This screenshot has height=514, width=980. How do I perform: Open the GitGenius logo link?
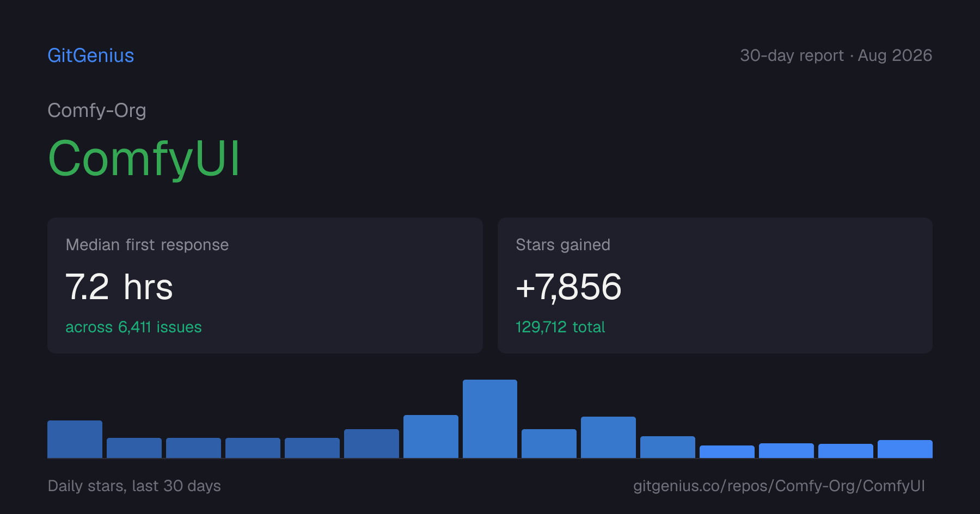click(91, 55)
